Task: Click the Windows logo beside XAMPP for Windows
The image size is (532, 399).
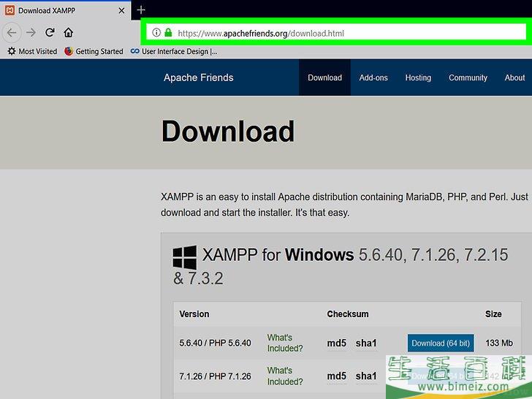Action: pos(184,256)
